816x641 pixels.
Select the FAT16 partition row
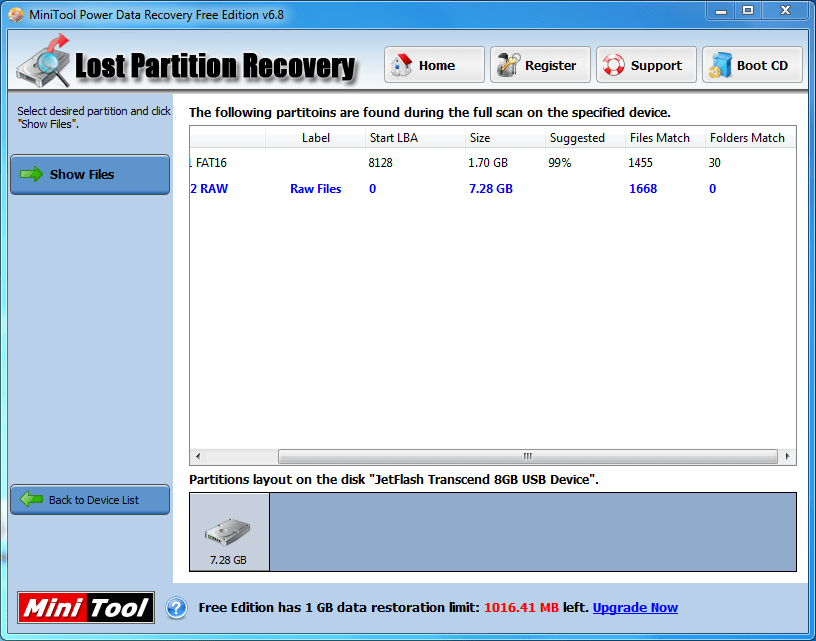pyautogui.click(x=492, y=163)
